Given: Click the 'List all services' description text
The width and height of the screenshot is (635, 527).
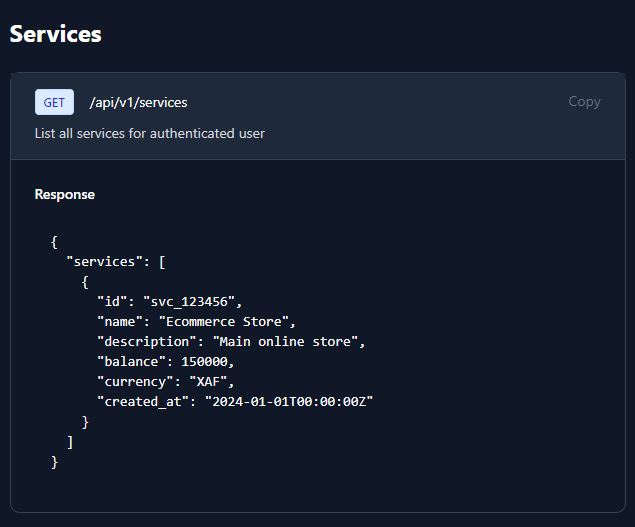Looking at the screenshot, I should pyautogui.click(x=150, y=133).
